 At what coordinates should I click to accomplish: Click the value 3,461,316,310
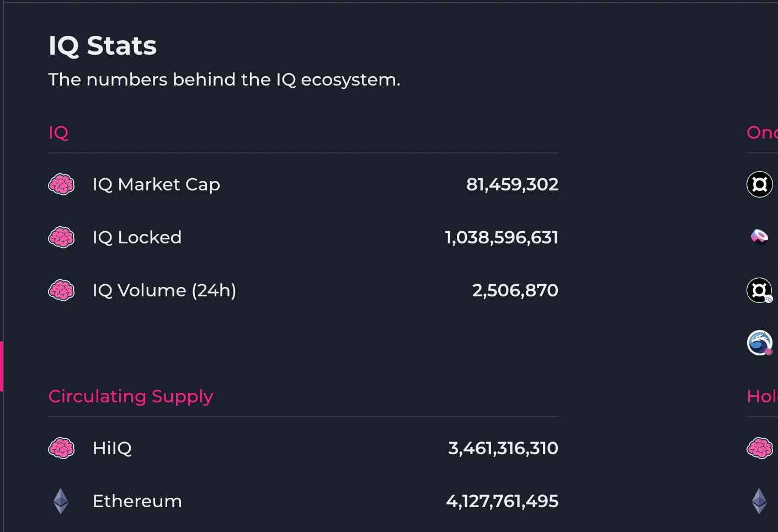[503, 448]
